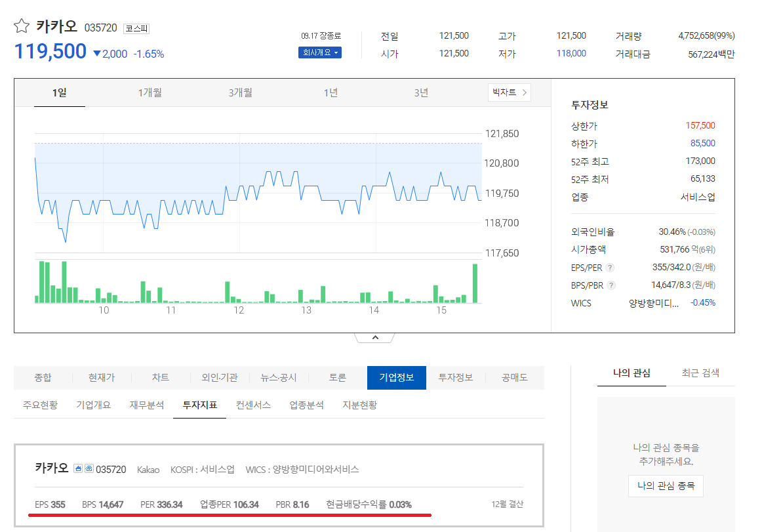Switch the chart to 1개월
Image resolution: width=762 pixels, height=532 pixels.
(x=150, y=92)
